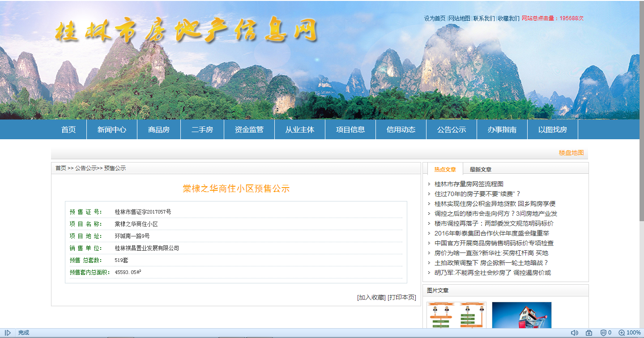This screenshot has width=644, height=338.
Task: Switch to the 最新文章 tab
Action: click(x=480, y=169)
